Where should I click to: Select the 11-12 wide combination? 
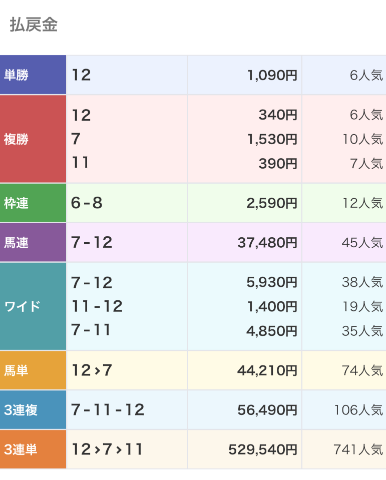(97, 306)
